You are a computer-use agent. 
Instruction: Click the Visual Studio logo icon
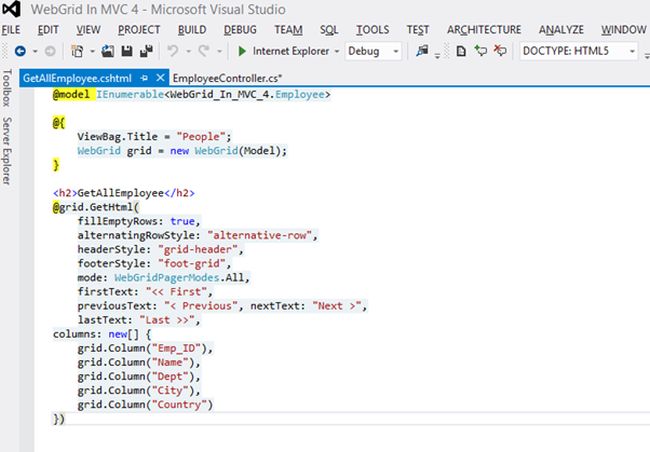tap(11, 9)
